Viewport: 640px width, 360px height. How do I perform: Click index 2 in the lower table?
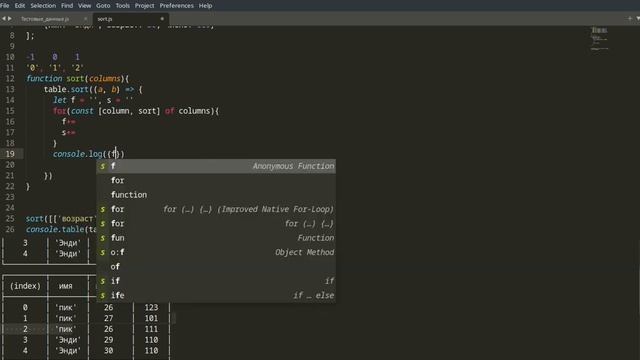point(25,329)
